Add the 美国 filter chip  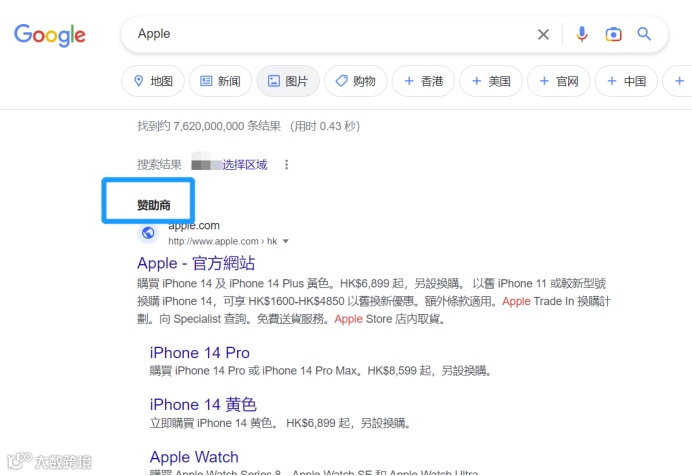pyautogui.click(x=491, y=81)
